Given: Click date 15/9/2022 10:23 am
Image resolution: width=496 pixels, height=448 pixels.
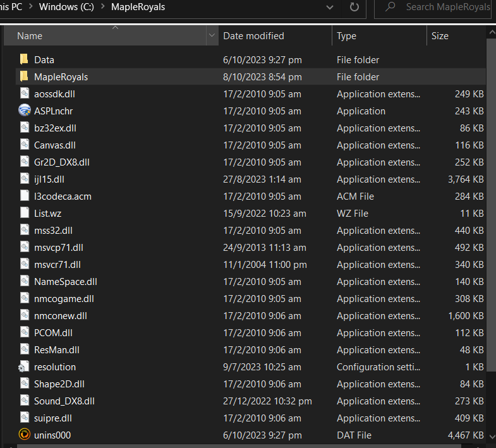Looking at the screenshot, I should coord(265,213).
